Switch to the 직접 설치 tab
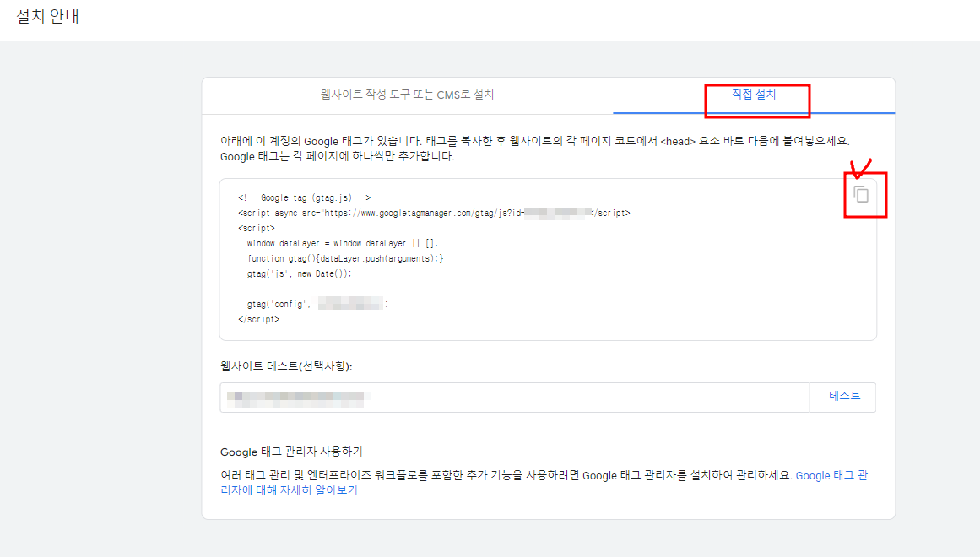Screen dimensions: 980x557 click(757, 95)
